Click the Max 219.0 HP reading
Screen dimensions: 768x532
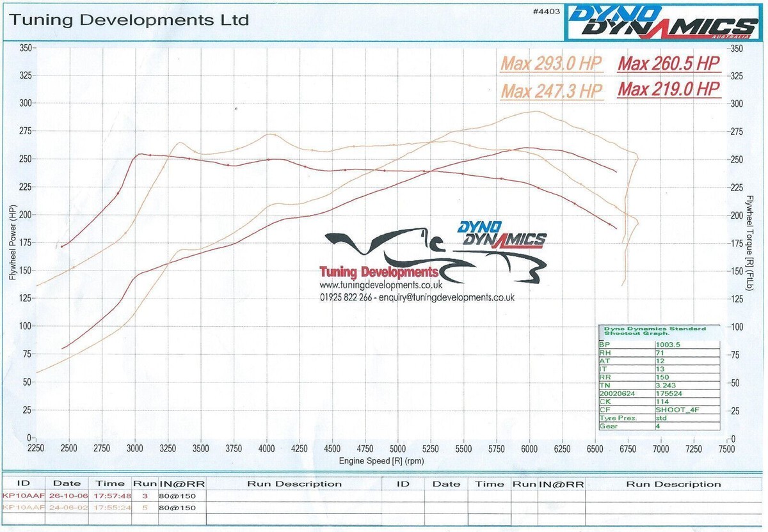(669, 89)
